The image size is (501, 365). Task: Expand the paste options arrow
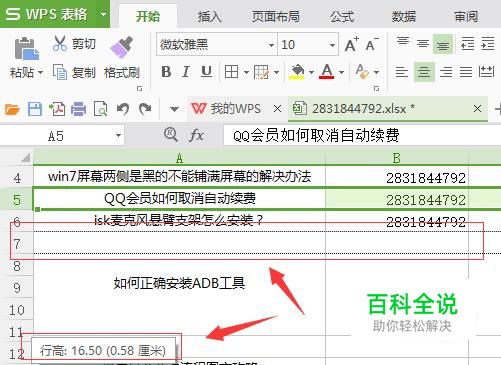(40, 72)
